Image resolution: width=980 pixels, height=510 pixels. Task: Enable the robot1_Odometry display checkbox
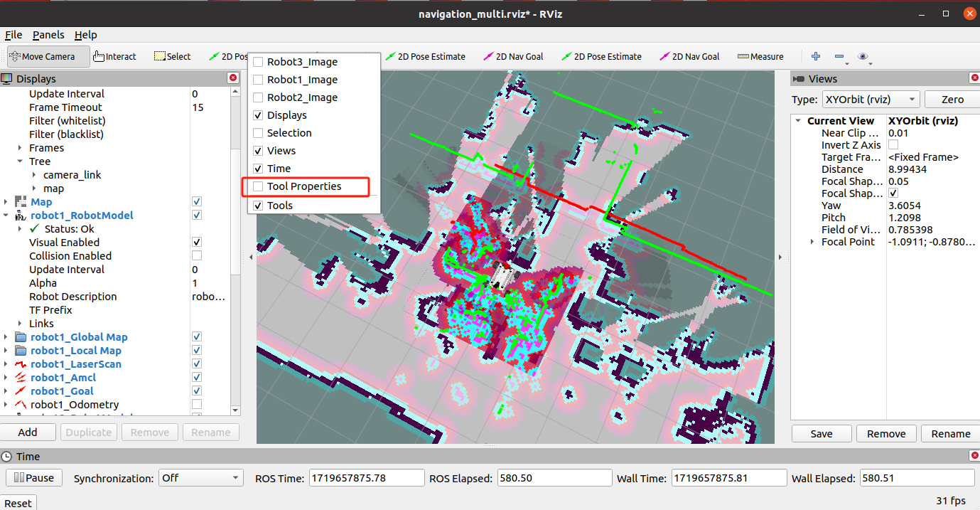coord(197,405)
